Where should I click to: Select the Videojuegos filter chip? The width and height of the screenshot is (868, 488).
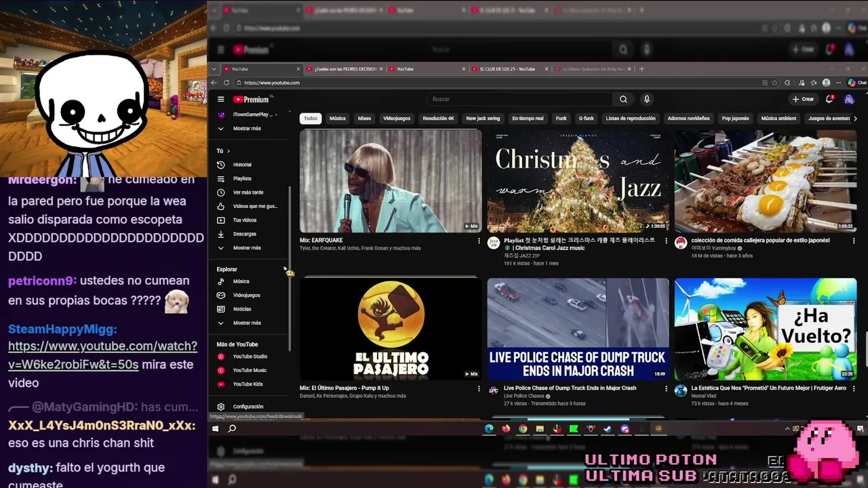tap(397, 119)
